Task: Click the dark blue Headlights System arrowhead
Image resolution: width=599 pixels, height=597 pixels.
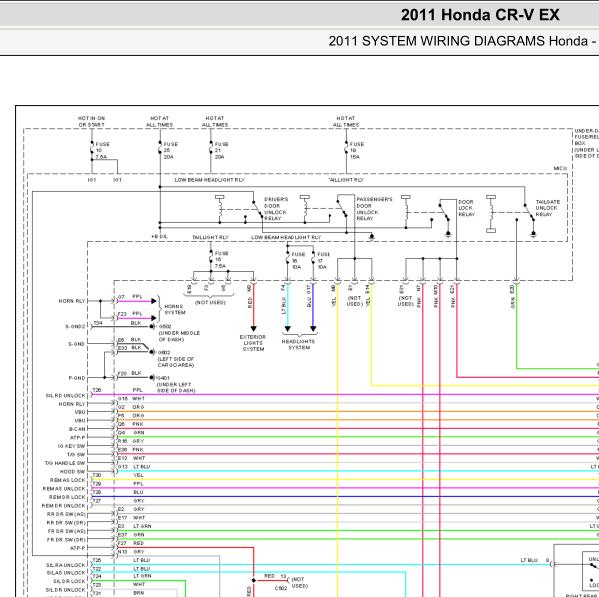Action: [x=313, y=329]
